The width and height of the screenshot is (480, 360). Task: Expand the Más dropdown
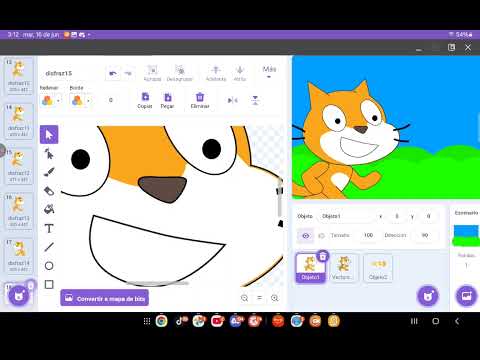pos(269,72)
